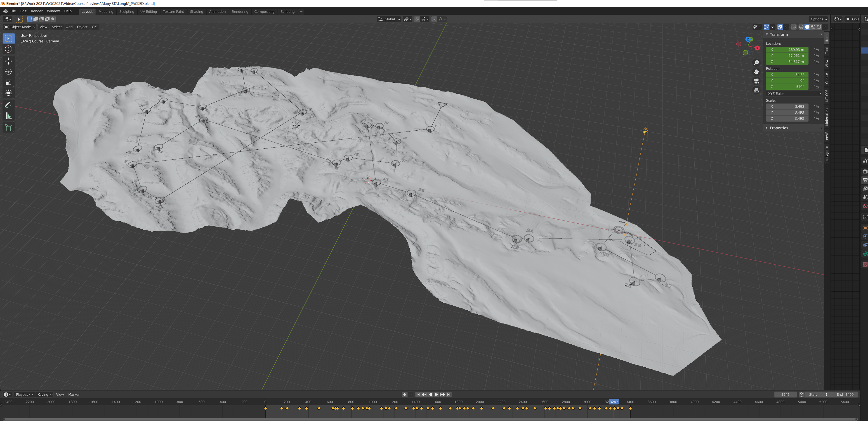Open the Render menu
868x421 pixels.
(36, 11)
